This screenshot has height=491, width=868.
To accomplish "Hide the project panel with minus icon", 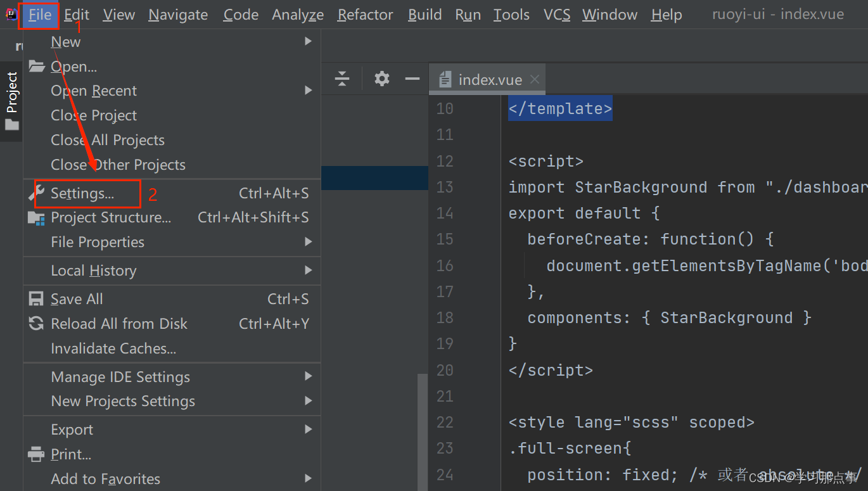I will [x=412, y=79].
